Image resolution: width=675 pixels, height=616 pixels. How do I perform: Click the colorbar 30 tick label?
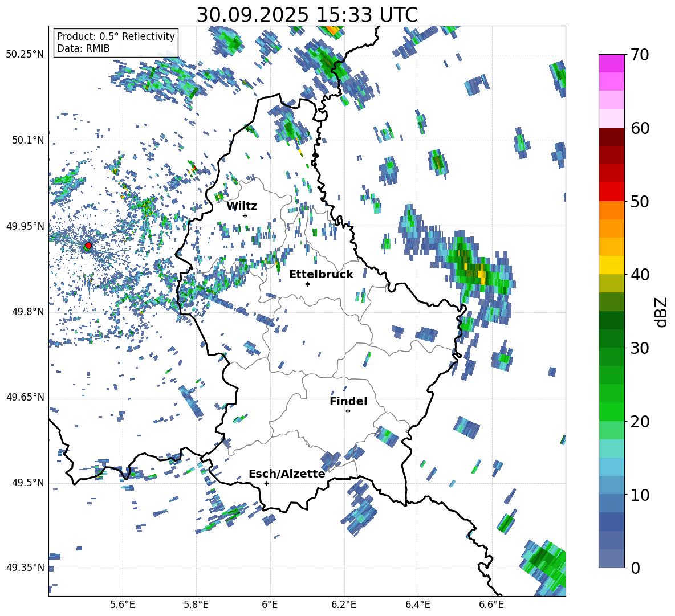tap(640, 348)
